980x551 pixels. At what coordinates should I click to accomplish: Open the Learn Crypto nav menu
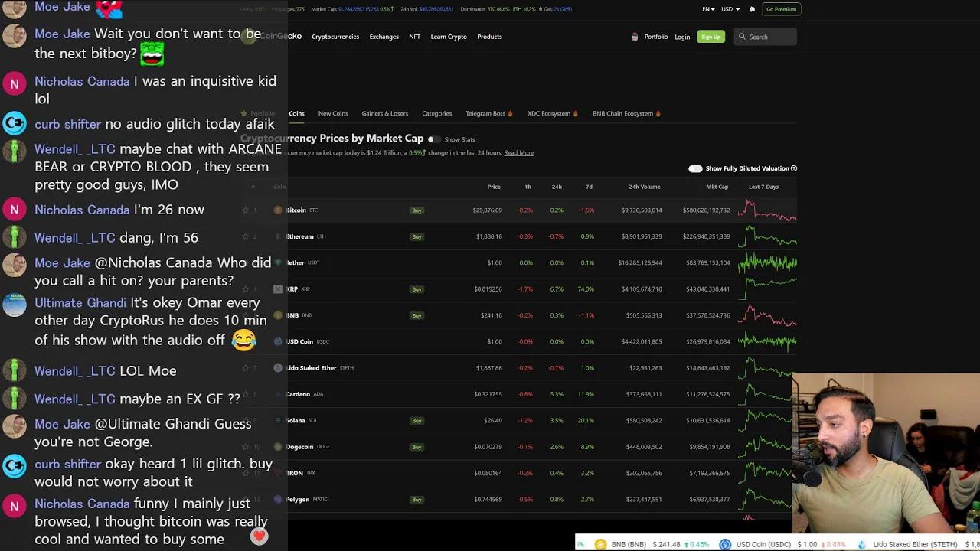click(x=449, y=37)
